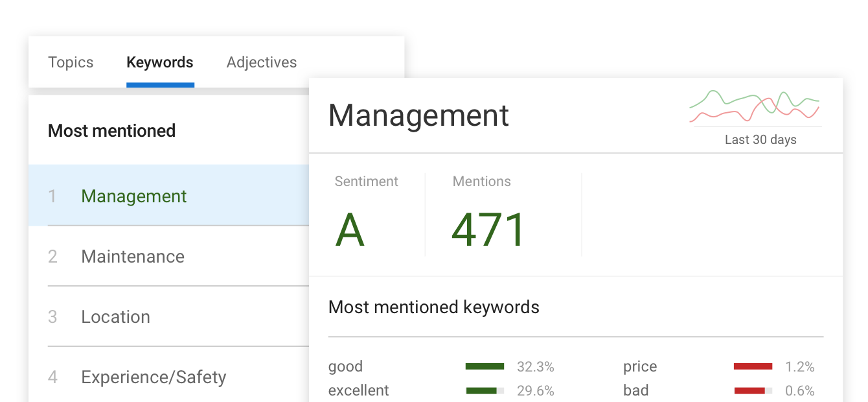Select the keyword good

(x=345, y=366)
